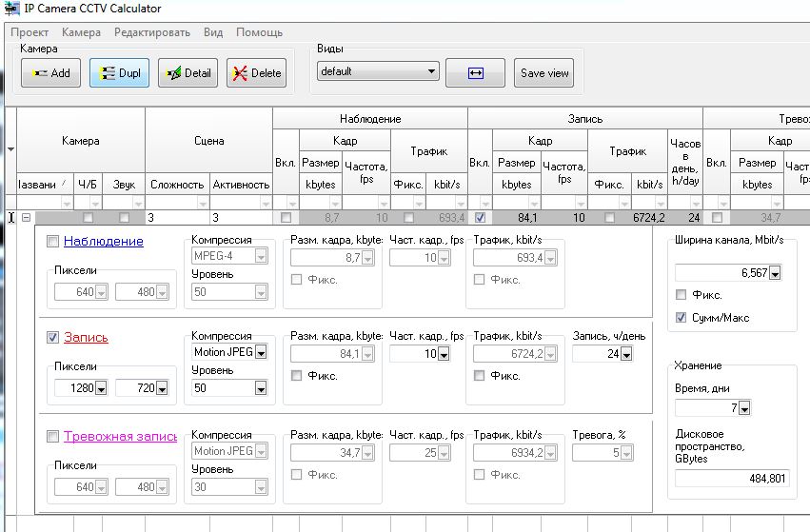Image resolution: width=810 pixels, height=532 pixels.
Task: Enable the Наблюдение checkbox
Action: (53, 242)
